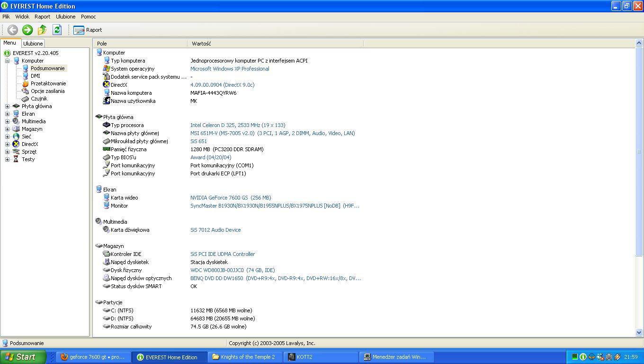The height and width of the screenshot is (364, 644).
Task: Expand the Płyta główna tree node
Action: tap(8, 106)
